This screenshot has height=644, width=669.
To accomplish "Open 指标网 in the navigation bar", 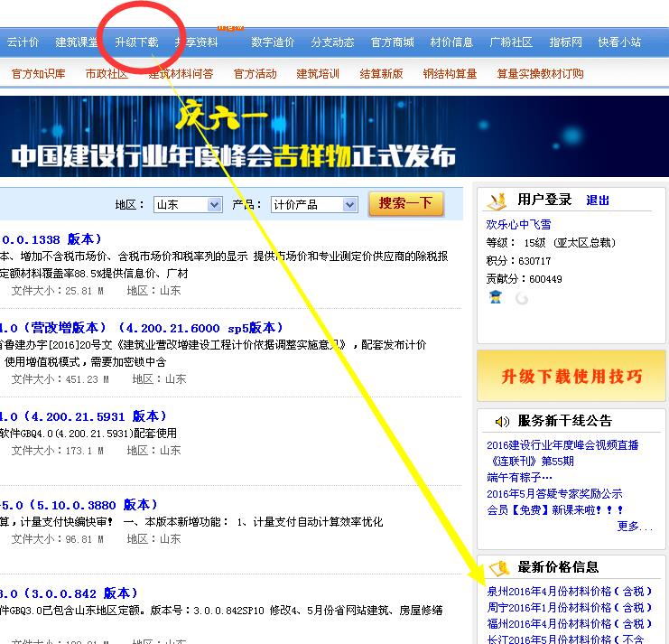I will click(x=566, y=42).
